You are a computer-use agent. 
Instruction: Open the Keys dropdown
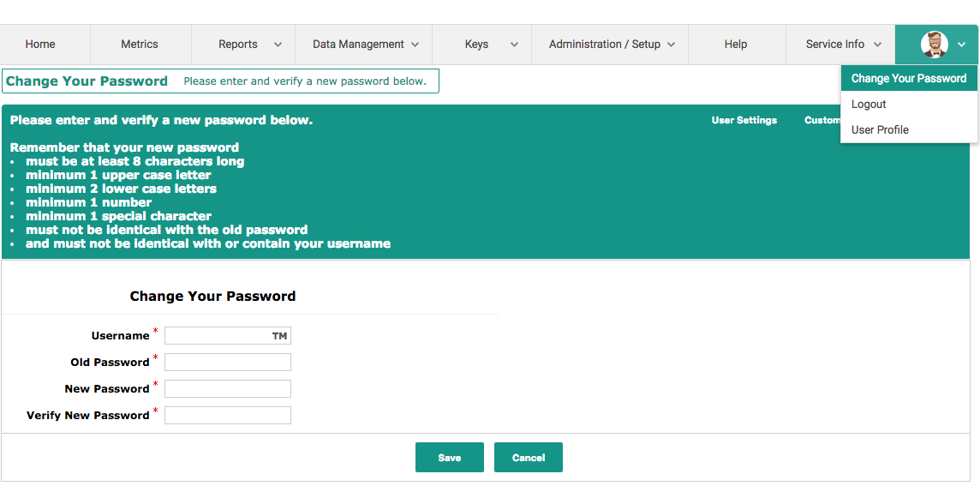coord(481,45)
